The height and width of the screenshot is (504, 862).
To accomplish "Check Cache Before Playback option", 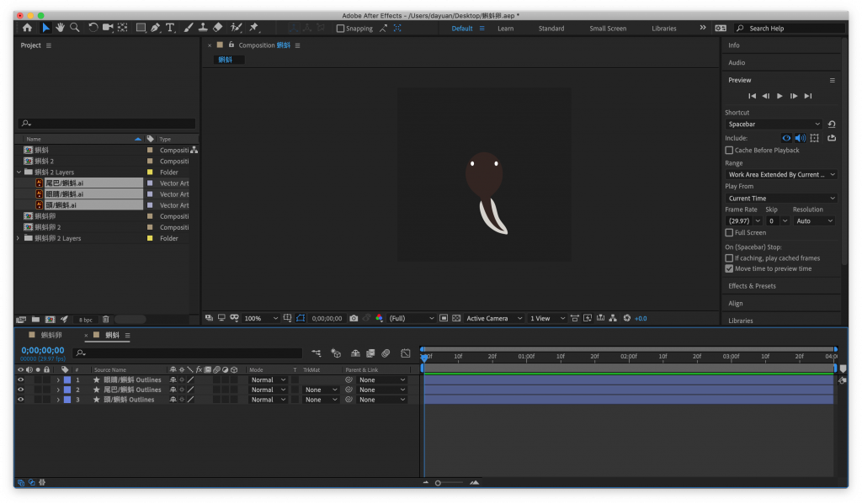I will [x=729, y=151].
